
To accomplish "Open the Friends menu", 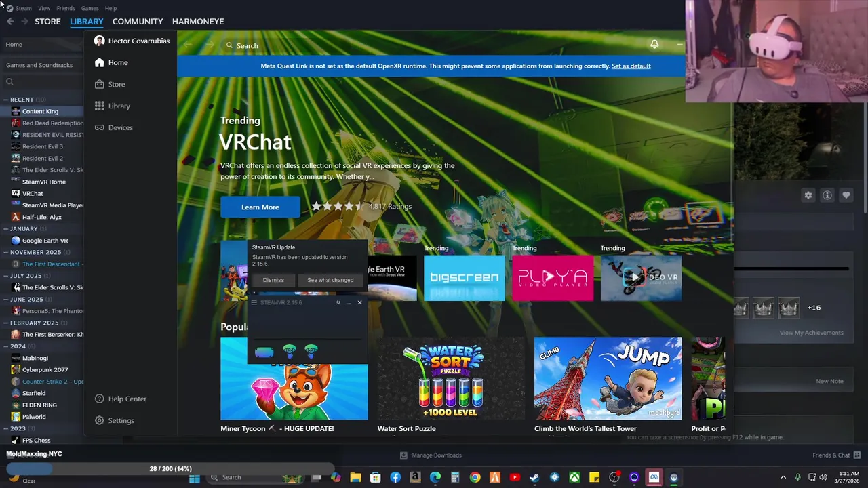I will coord(66,8).
